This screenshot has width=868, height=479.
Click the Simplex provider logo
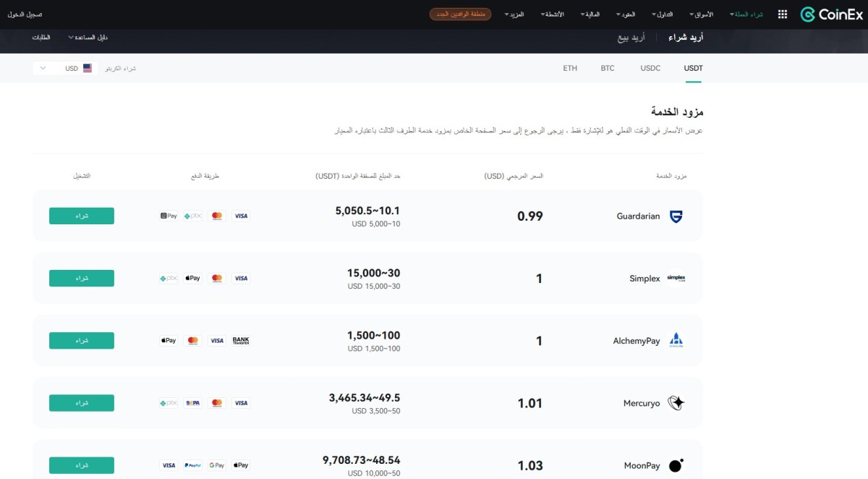676,279
